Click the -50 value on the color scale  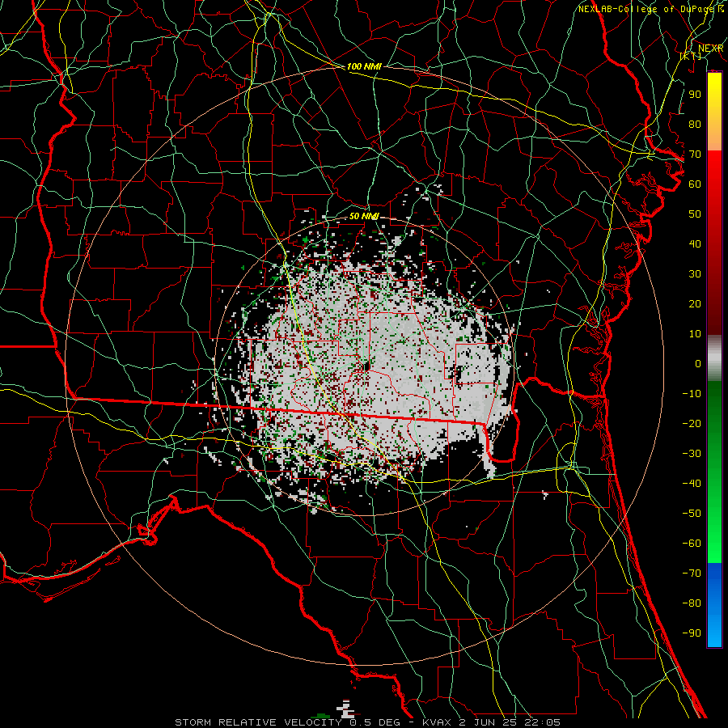click(x=692, y=513)
